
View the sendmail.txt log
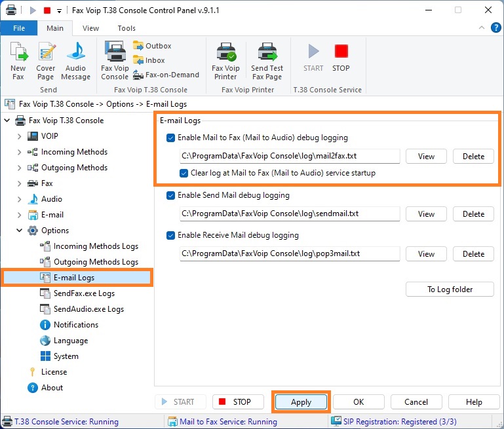point(426,214)
